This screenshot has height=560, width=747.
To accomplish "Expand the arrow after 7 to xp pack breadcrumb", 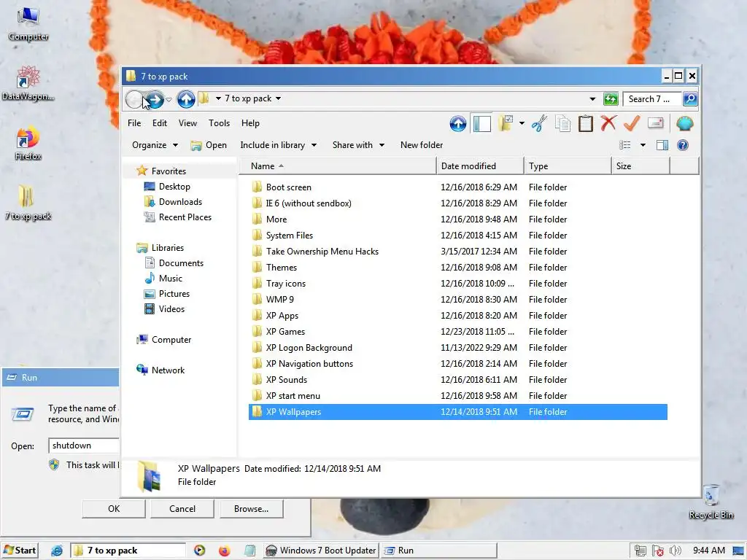I will 278,98.
